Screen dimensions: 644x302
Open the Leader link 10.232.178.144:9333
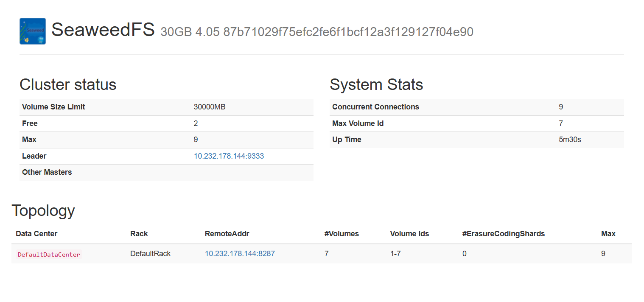coord(229,156)
